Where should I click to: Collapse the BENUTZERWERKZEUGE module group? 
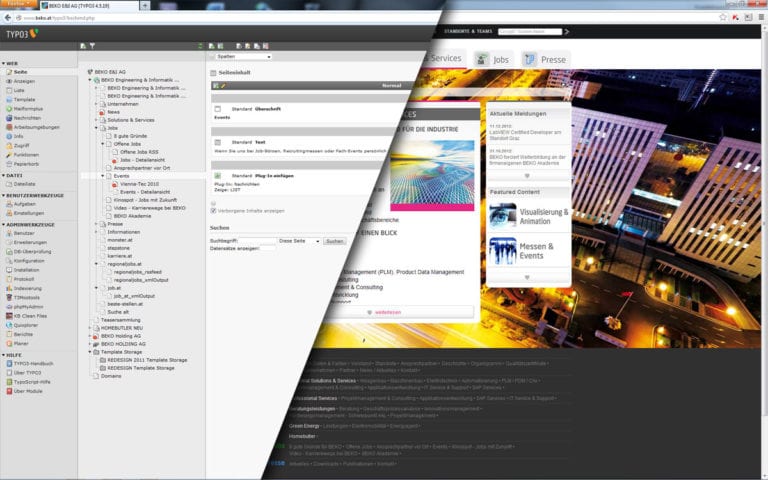(4, 195)
